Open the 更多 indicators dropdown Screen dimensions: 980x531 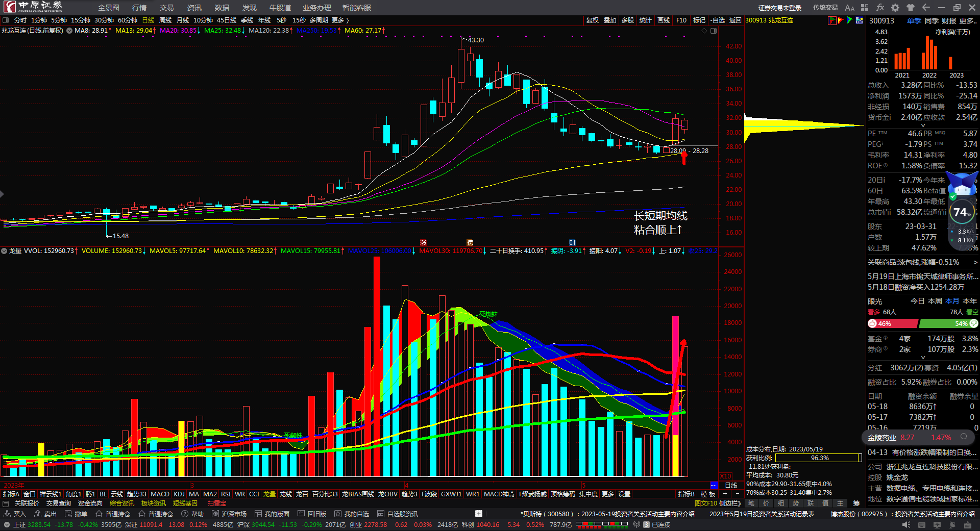pos(608,494)
